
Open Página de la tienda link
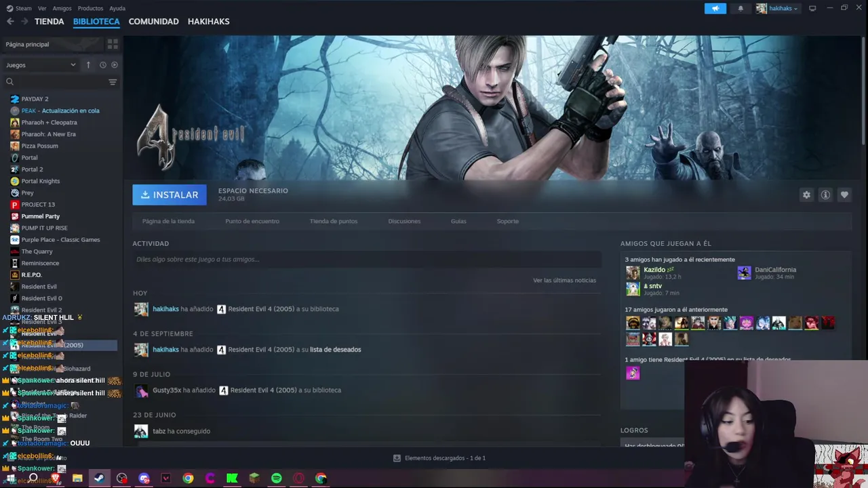[168, 221]
